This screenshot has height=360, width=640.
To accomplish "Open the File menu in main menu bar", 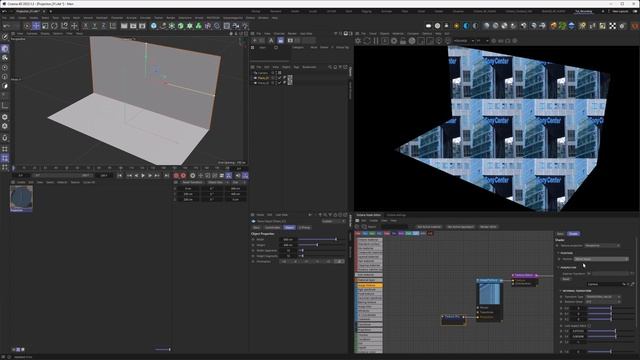I will point(4,18).
